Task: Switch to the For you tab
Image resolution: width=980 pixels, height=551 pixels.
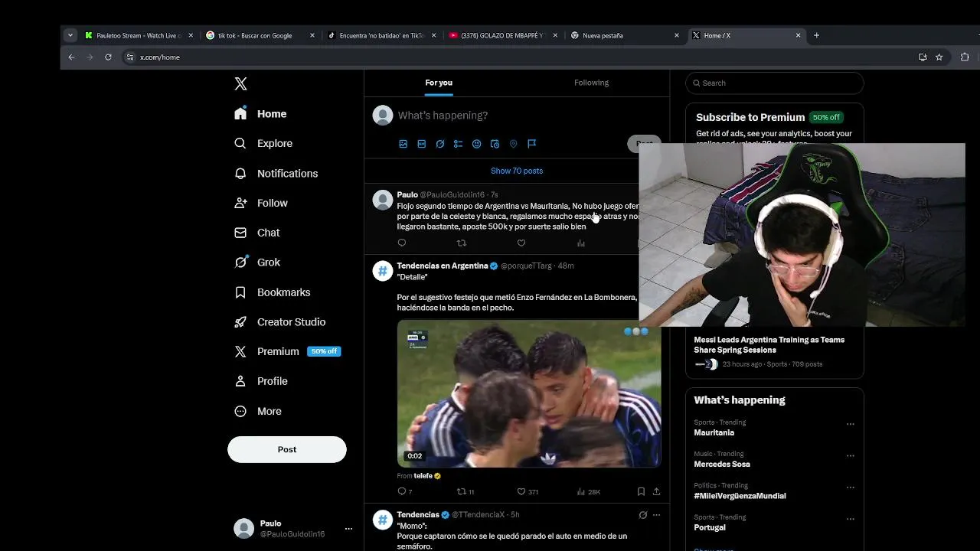Action: (x=439, y=83)
